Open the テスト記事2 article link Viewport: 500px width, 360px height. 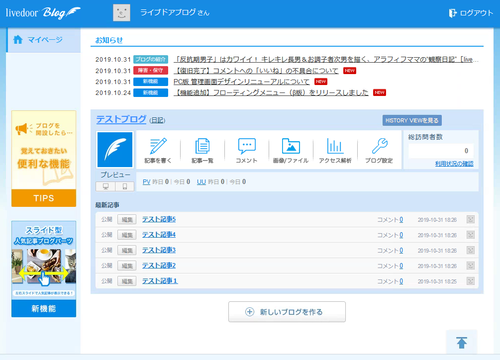coord(159,266)
